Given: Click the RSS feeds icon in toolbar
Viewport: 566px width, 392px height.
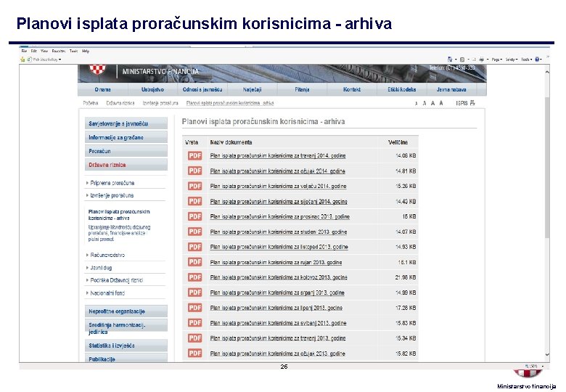Looking at the screenshot, I should [462, 60].
